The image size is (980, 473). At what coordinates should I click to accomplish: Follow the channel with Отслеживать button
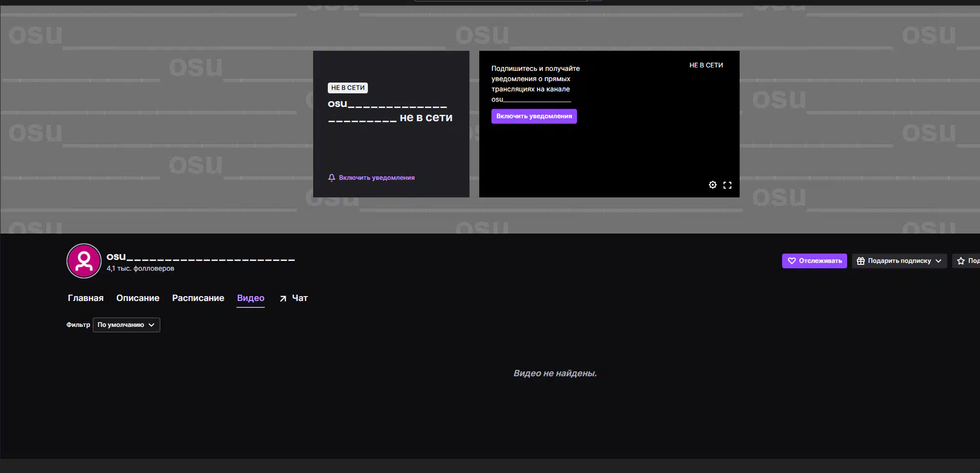[x=814, y=261]
